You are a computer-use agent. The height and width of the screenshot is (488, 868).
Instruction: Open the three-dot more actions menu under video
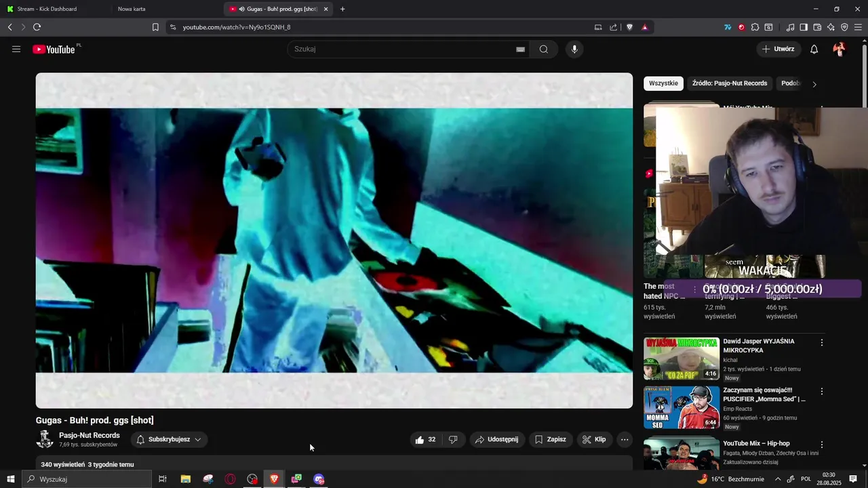click(625, 439)
